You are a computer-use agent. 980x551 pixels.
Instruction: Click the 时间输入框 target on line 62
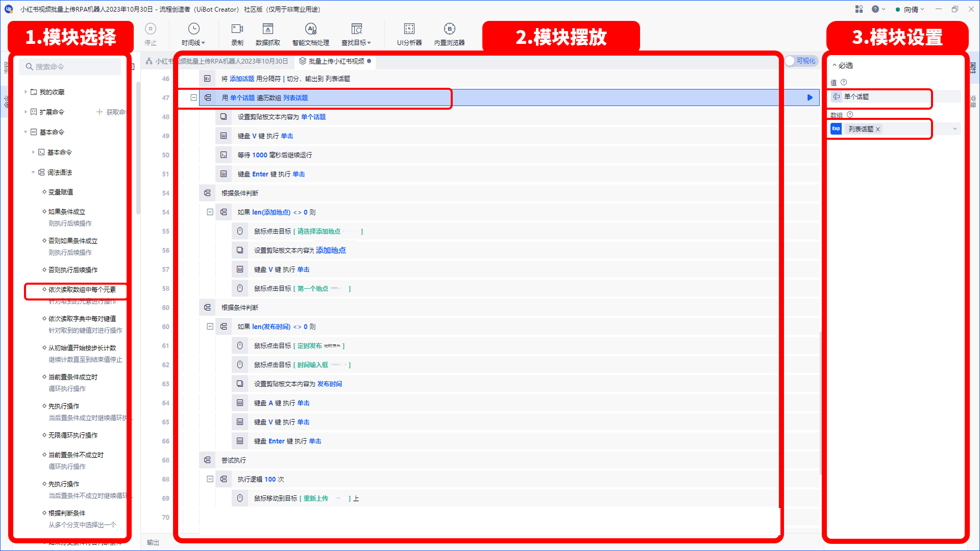(x=313, y=365)
